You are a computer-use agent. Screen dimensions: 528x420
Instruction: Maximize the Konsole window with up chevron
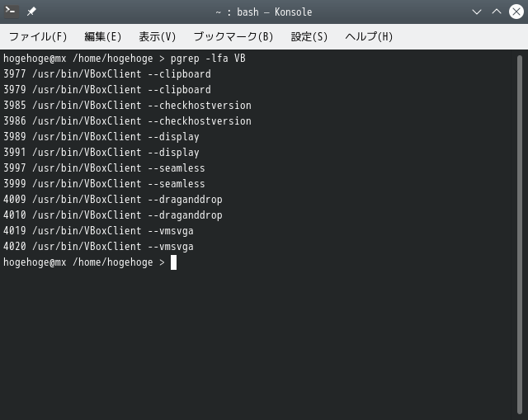click(x=497, y=12)
